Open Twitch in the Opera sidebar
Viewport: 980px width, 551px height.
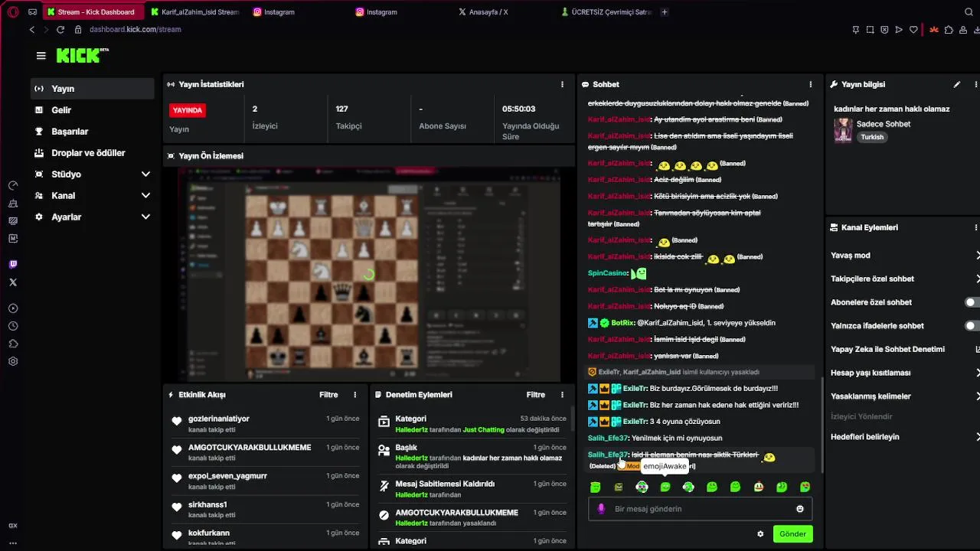point(13,265)
